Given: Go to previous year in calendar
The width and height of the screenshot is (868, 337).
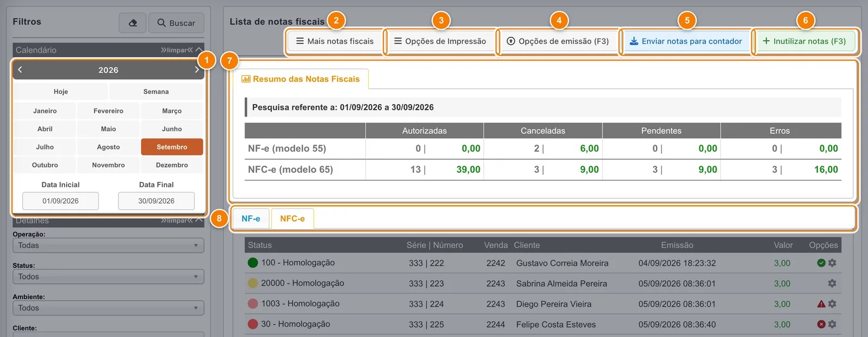Looking at the screenshot, I should 20,69.
